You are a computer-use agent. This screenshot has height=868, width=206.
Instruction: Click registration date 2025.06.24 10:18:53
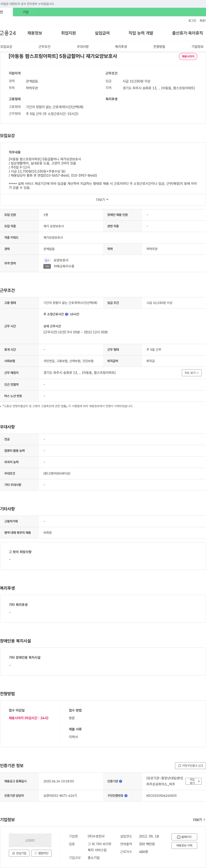(x=59, y=781)
